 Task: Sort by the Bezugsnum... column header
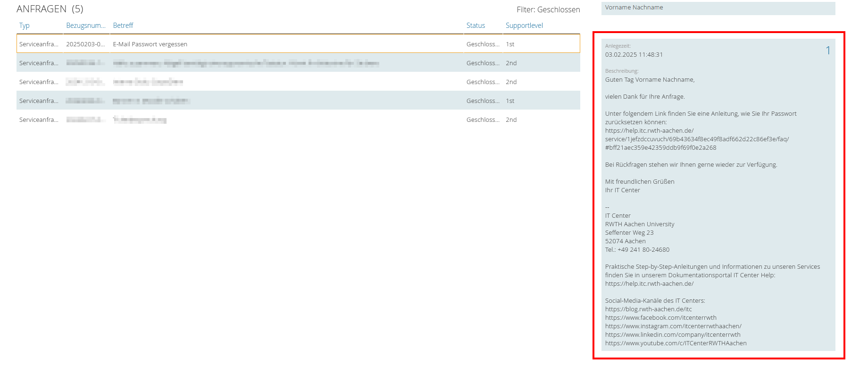(86, 26)
